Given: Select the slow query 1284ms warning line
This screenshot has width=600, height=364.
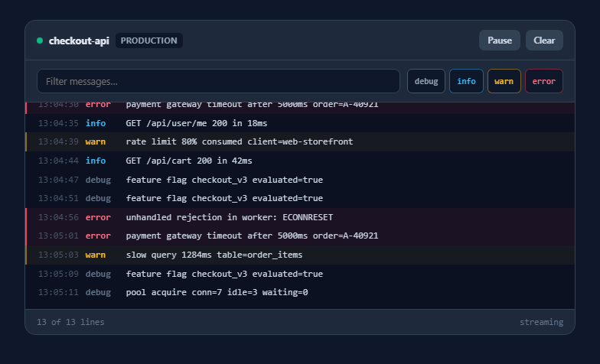Looking at the screenshot, I should tap(300, 255).
